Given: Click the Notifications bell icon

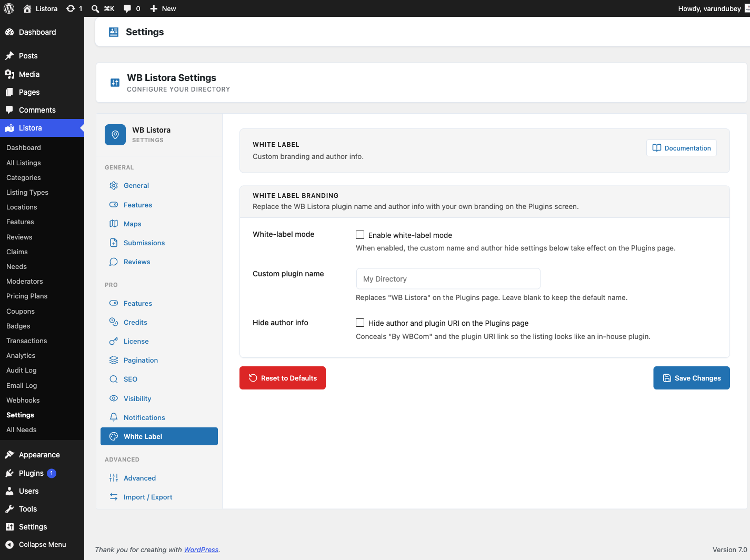Looking at the screenshot, I should tap(114, 417).
